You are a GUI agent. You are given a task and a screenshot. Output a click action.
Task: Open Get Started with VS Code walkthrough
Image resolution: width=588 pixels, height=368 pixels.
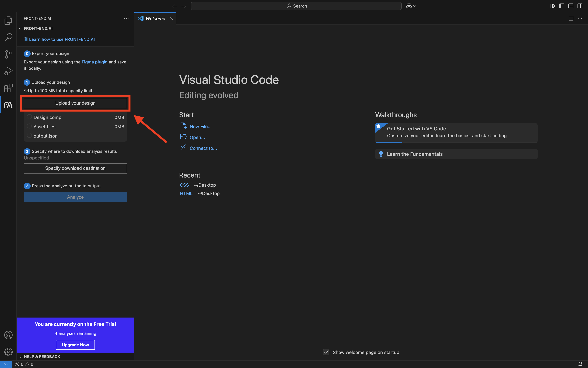(456, 133)
